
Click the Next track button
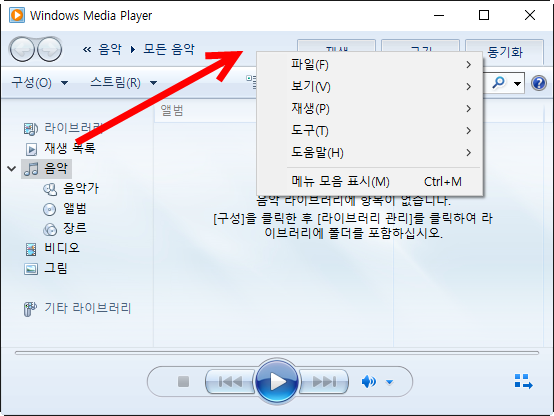(324, 381)
